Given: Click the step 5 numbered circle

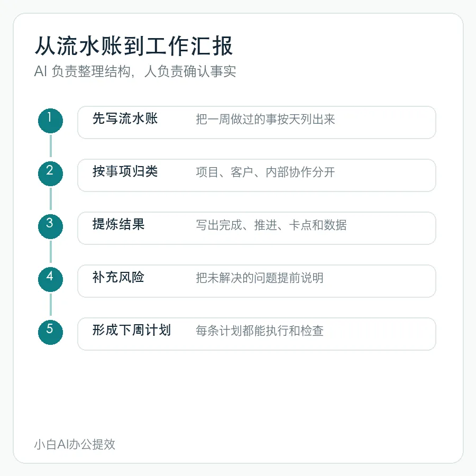Looking at the screenshot, I should 50,332.
